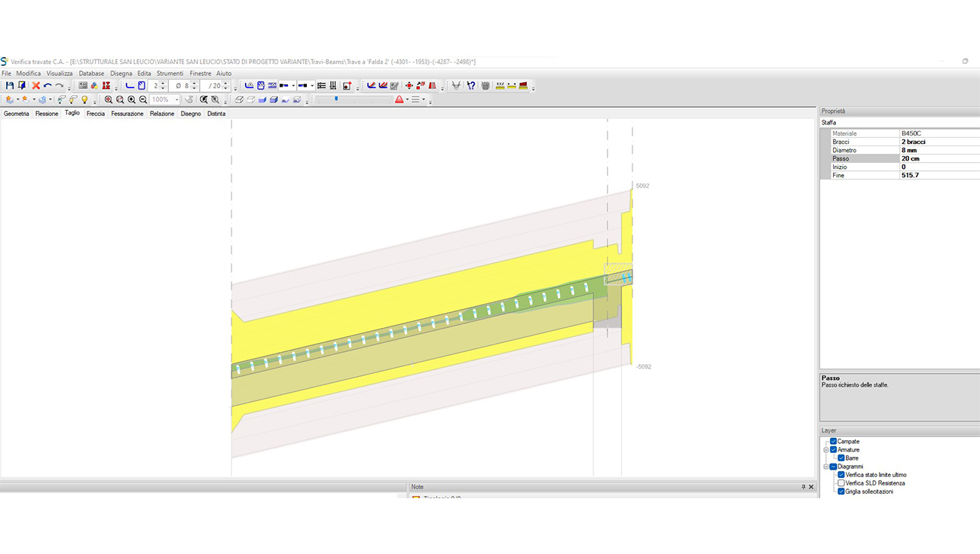
Task: Click the red X delete icon
Action: (x=35, y=86)
